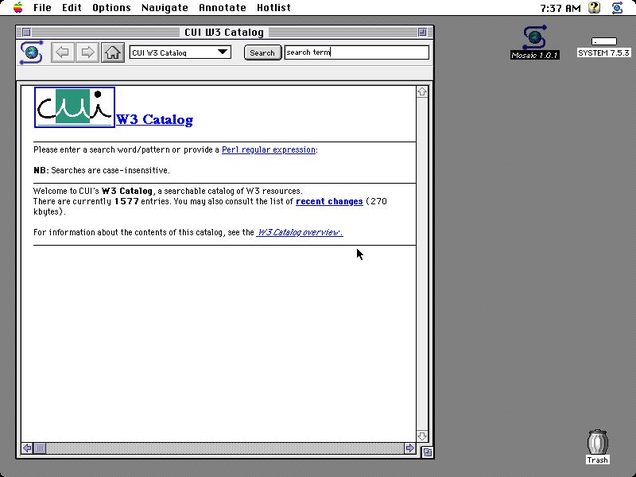Go forward with the right arrow button
This screenshot has width=636, height=477.
click(87, 52)
